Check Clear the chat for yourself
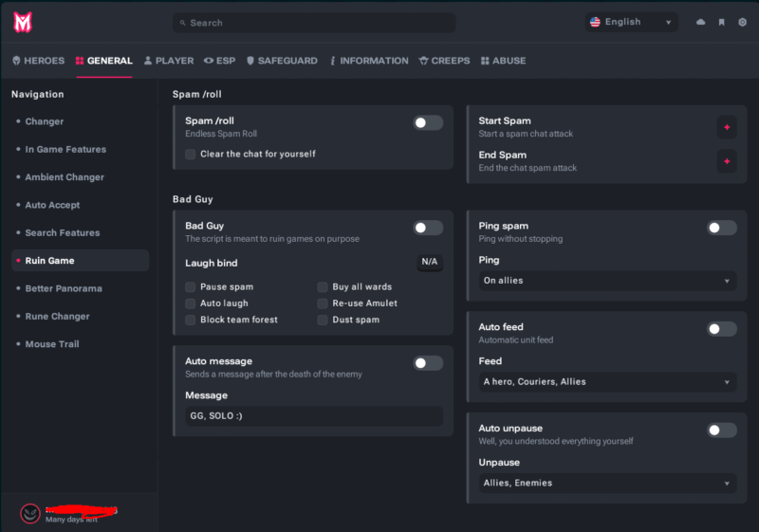 191,154
